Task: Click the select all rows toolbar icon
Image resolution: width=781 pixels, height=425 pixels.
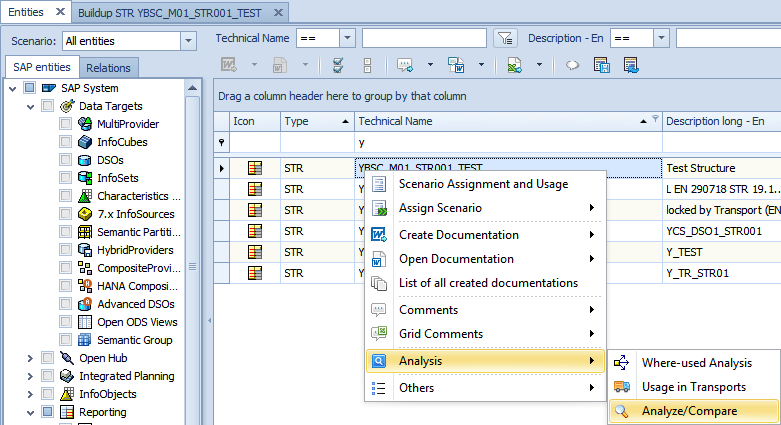Action: 338,66
